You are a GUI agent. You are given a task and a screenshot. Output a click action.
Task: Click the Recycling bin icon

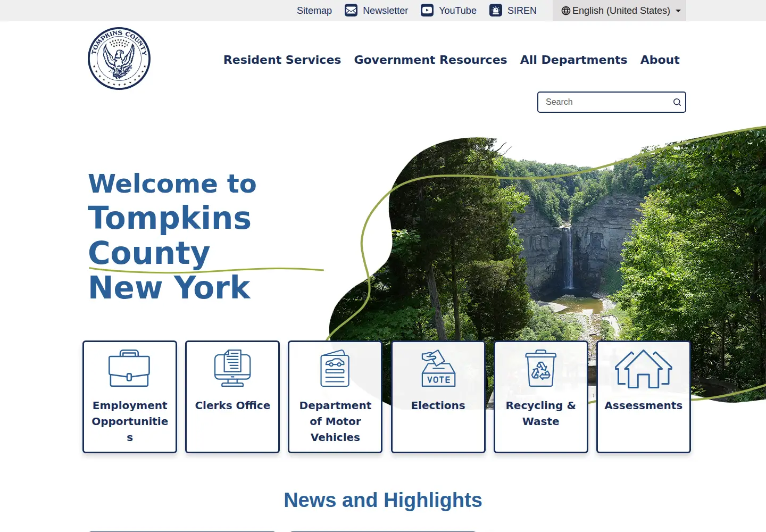(541, 368)
